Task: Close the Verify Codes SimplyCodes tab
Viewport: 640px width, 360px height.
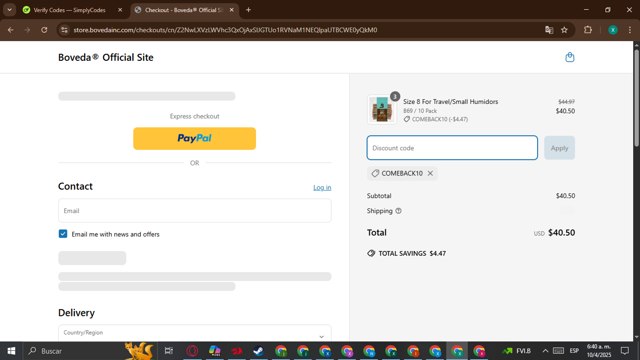Action: click(x=120, y=10)
